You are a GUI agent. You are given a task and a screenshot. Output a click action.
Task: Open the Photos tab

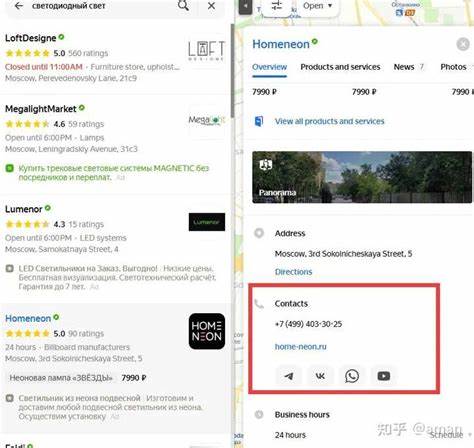[x=453, y=67]
